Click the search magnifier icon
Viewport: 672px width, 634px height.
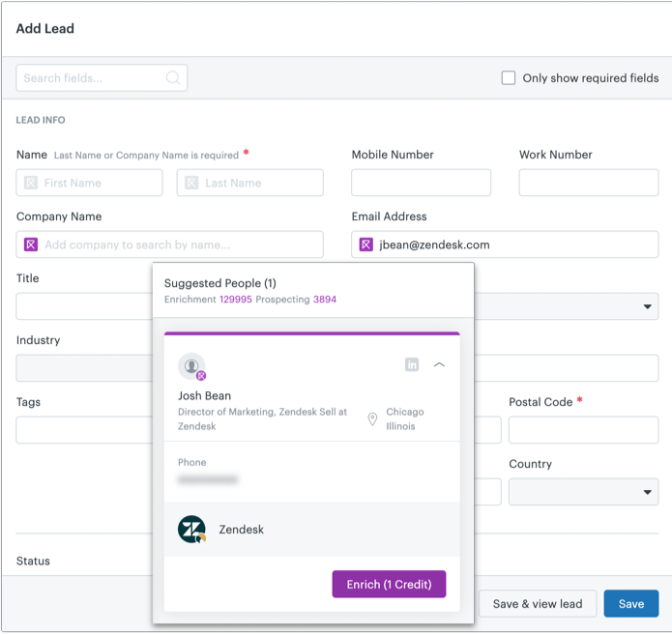point(173,78)
